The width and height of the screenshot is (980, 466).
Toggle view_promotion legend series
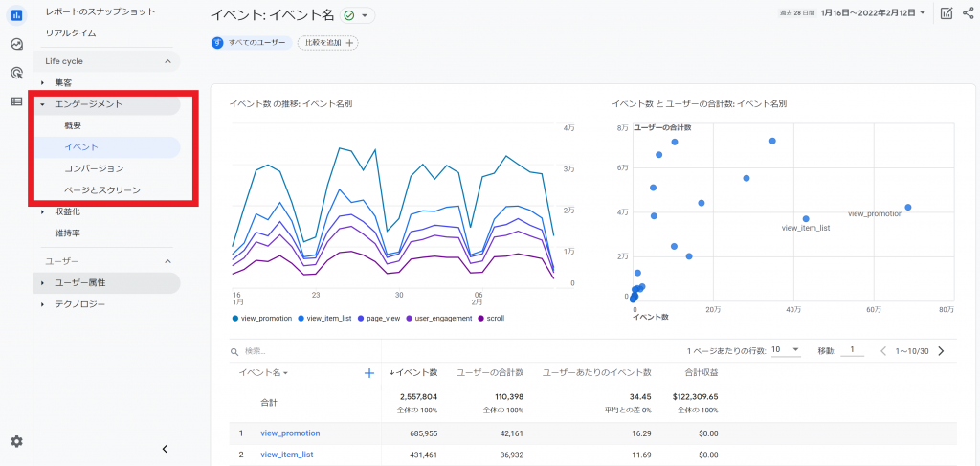click(262, 318)
